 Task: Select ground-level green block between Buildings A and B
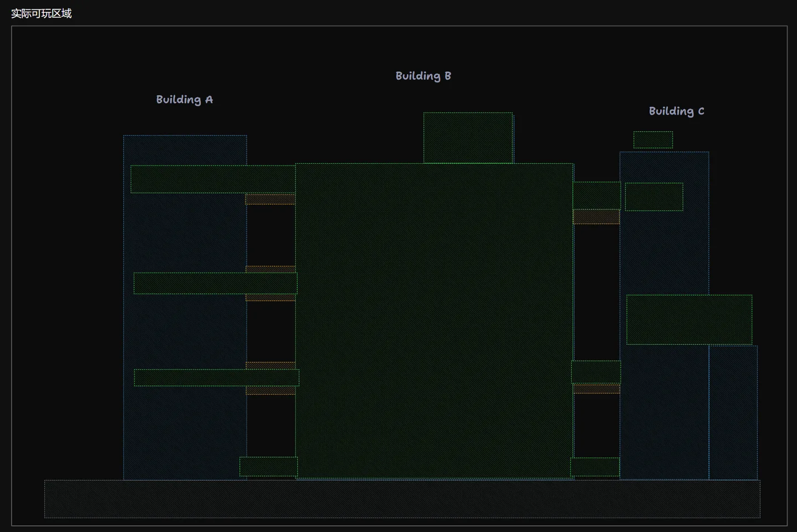(x=268, y=467)
